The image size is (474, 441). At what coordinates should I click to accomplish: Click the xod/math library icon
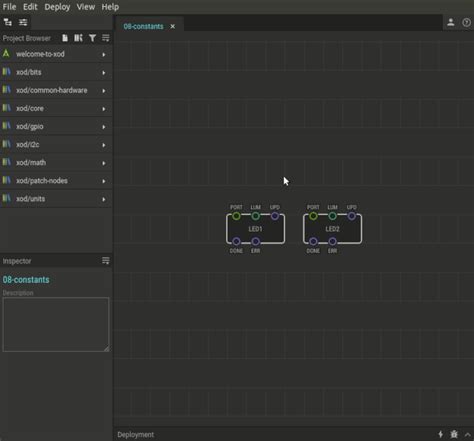coord(6,162)
